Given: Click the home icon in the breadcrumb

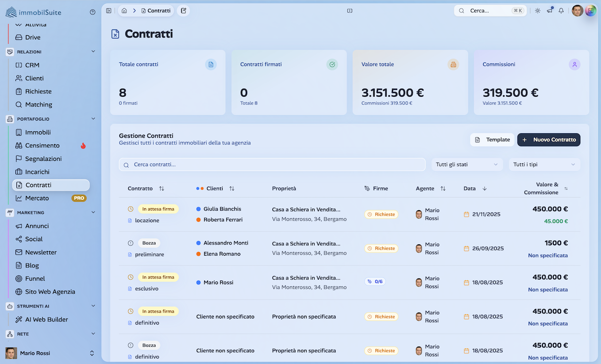Looking at the screenshot, I should (124, 11).
